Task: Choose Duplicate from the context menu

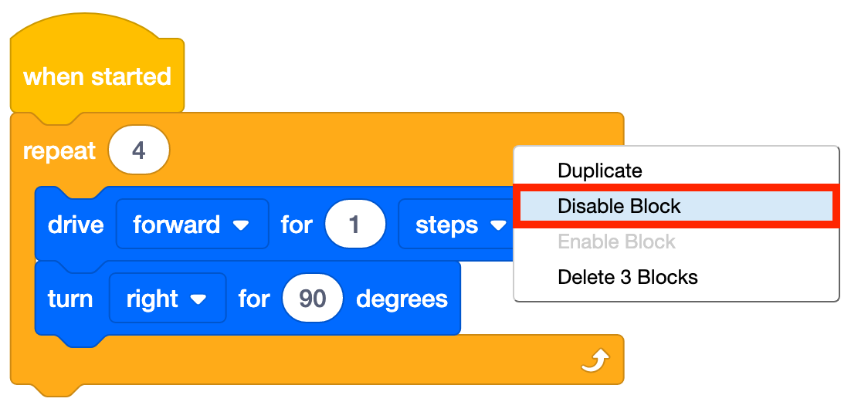Action: pyautogui.click(x=599, y=171)
